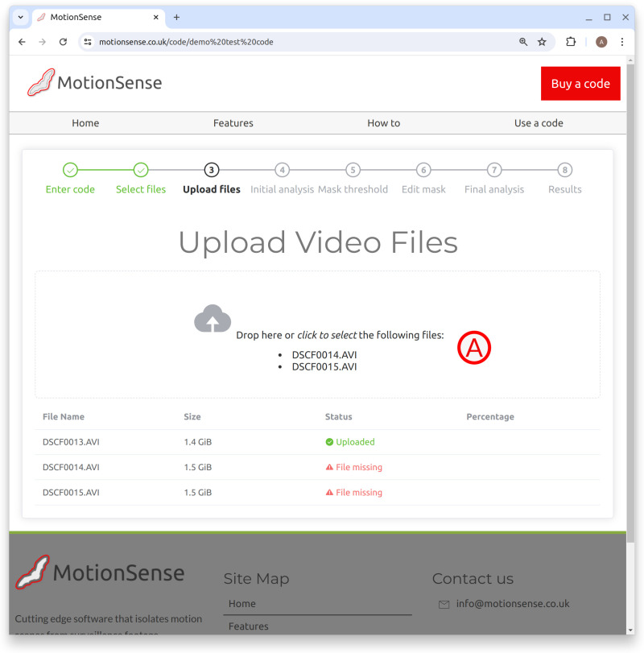
Task: Open site information icon in address bar
Action: 88,42
